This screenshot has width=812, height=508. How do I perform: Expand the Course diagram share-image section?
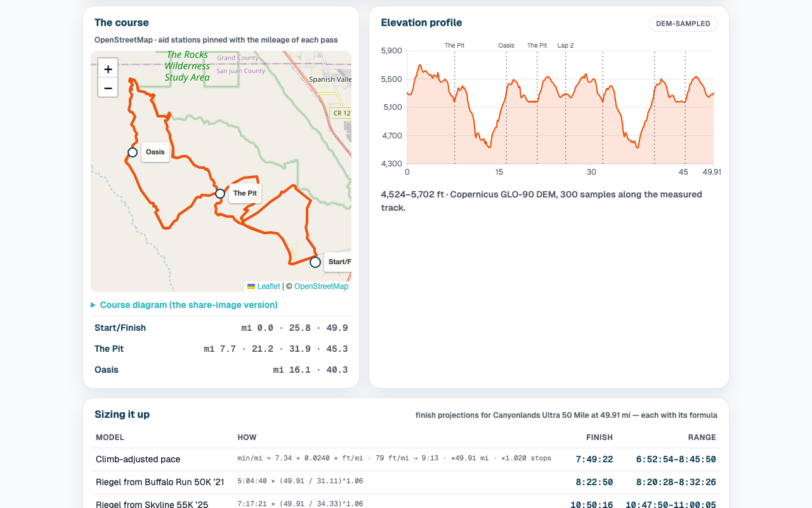184,305
